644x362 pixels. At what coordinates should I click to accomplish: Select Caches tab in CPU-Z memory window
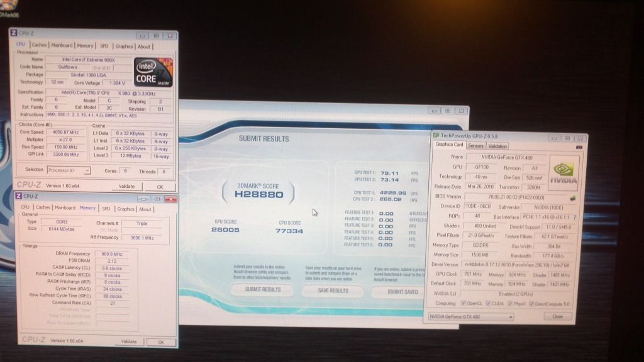43,207
